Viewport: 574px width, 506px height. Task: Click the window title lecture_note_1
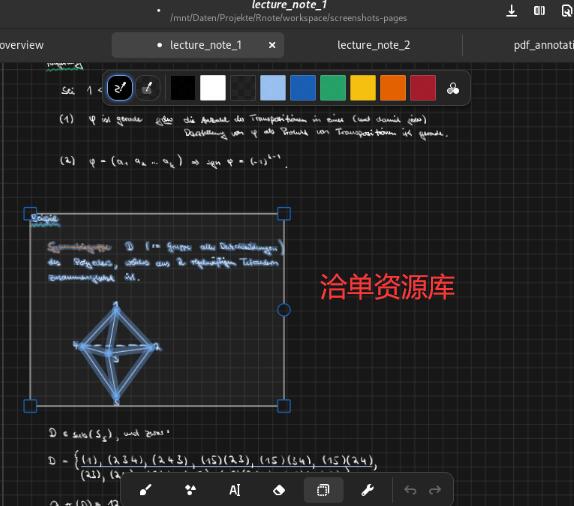coord(289,5)
